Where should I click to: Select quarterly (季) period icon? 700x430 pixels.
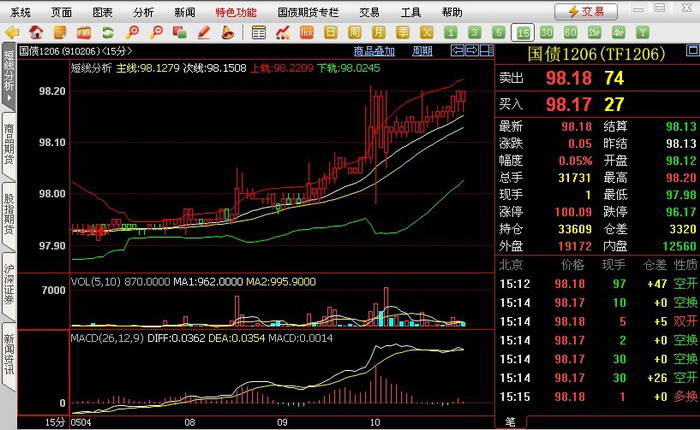(403, 33)
